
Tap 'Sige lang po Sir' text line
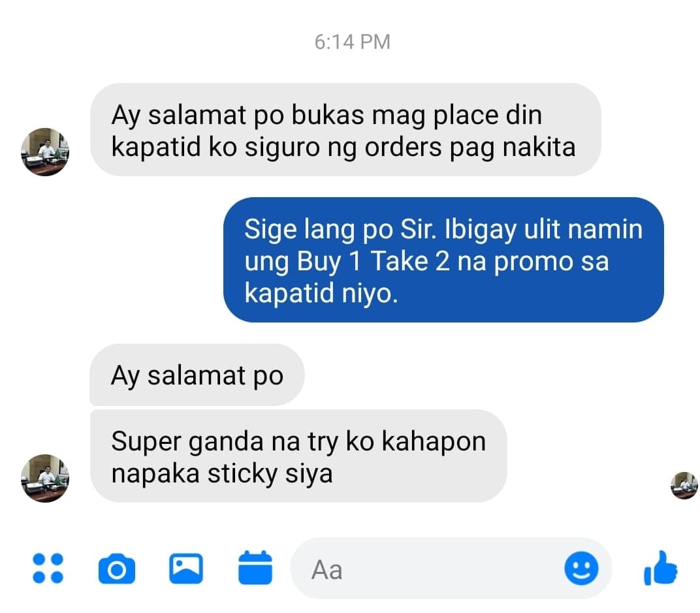[341, 230]
